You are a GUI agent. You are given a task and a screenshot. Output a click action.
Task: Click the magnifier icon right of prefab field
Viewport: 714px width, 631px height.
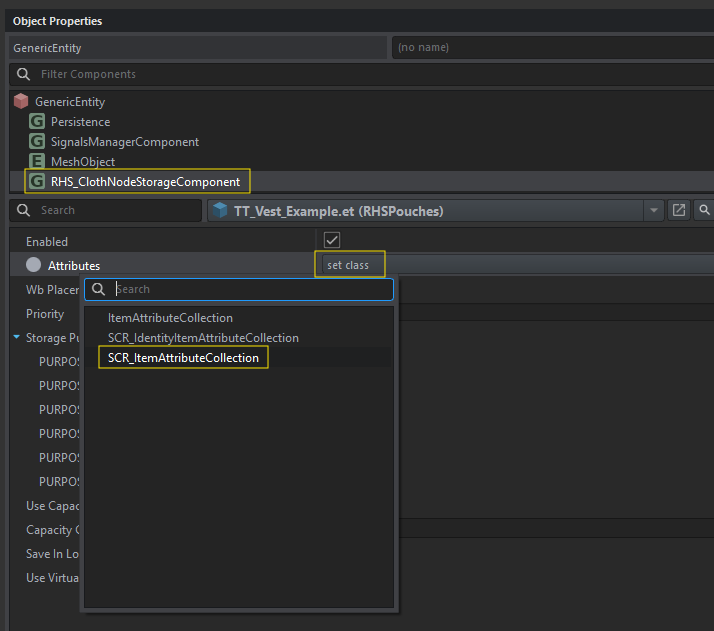pos(705,210)
